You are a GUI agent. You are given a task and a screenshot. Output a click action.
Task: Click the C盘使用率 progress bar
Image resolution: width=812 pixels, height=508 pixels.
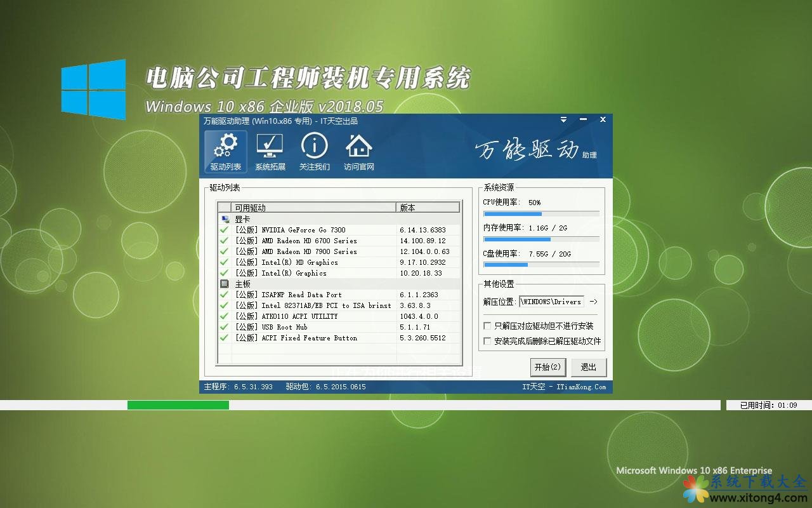tap(541, 265)
